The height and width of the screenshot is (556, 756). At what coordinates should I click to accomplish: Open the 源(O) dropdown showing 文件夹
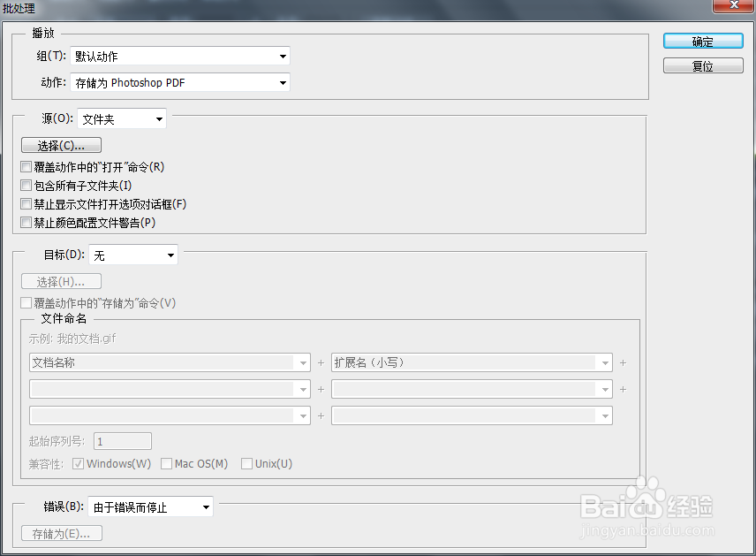point(122,118)
